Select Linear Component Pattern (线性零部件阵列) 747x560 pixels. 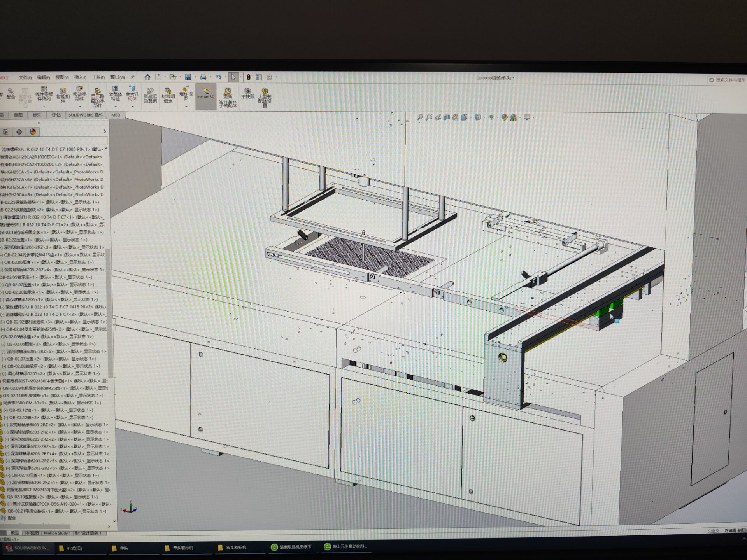point(44,94)
